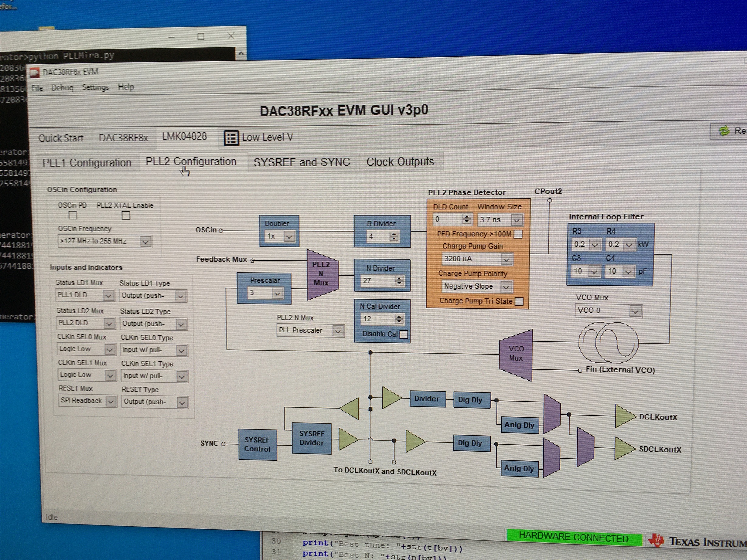Click the N Divider value field

[378, 280]
